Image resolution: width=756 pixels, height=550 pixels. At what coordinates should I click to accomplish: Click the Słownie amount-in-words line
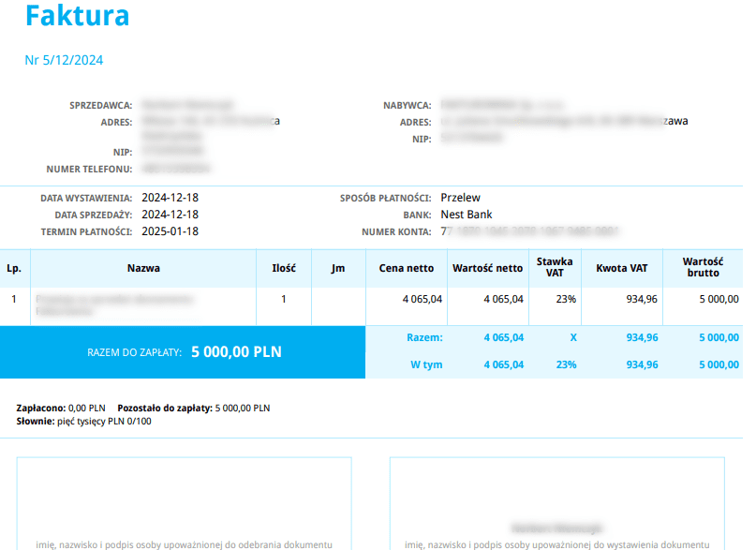(84, 422)
